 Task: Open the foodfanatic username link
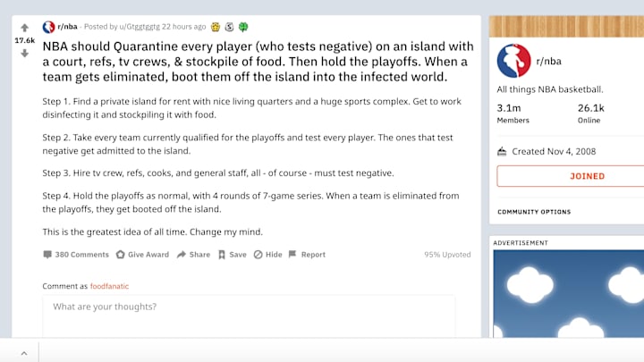tap(109, 286)
